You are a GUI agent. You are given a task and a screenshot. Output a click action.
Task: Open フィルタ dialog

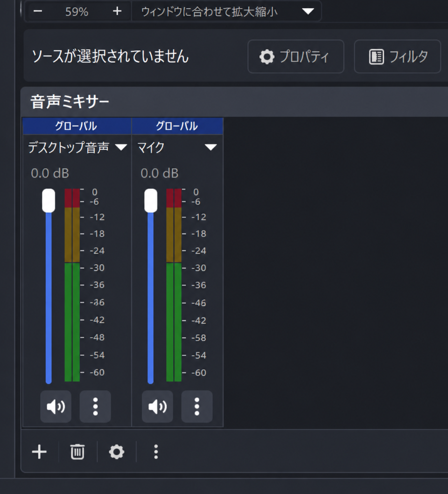click(397, 57)
